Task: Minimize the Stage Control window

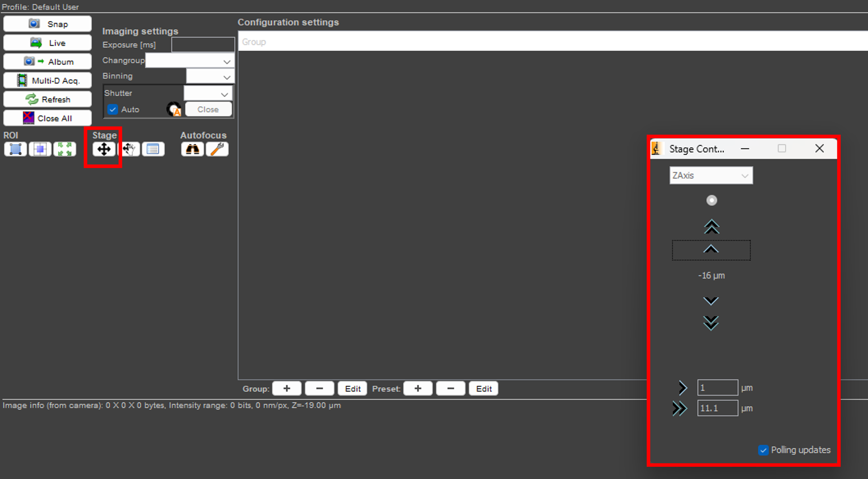Action: [745, 149]
